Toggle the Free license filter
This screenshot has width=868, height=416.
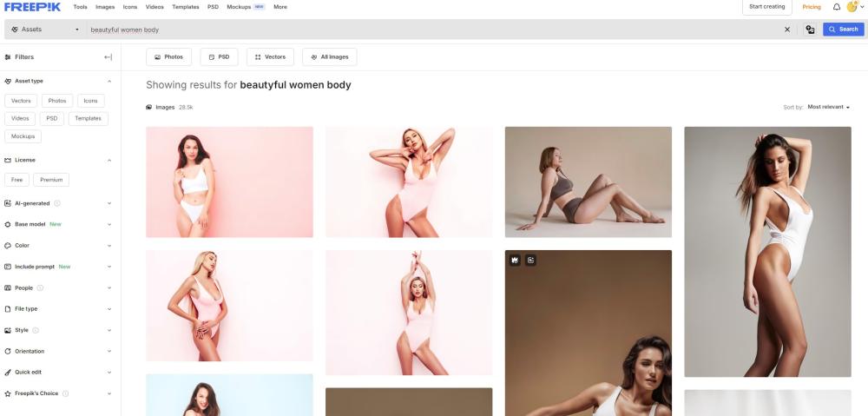click(x=16, y=180)
